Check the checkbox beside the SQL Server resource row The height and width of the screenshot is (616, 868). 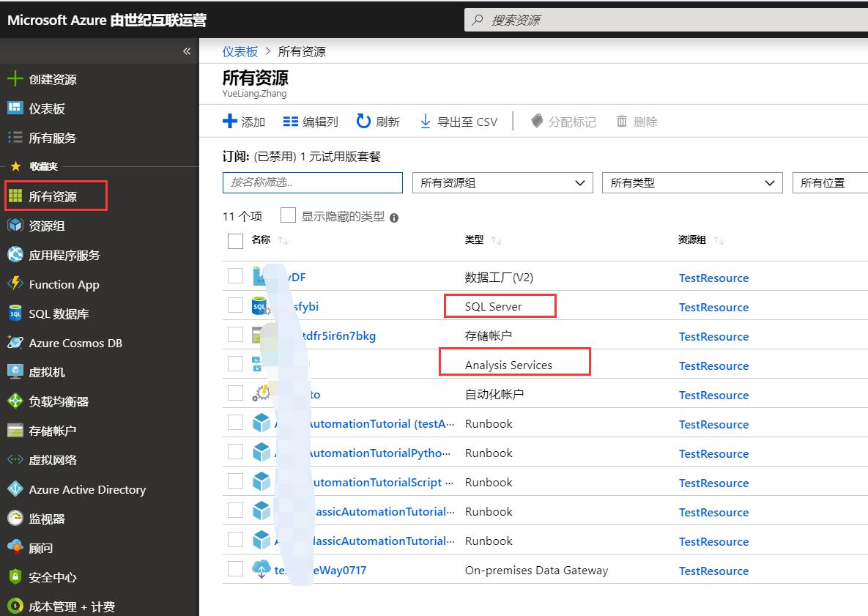pos(234,305)
